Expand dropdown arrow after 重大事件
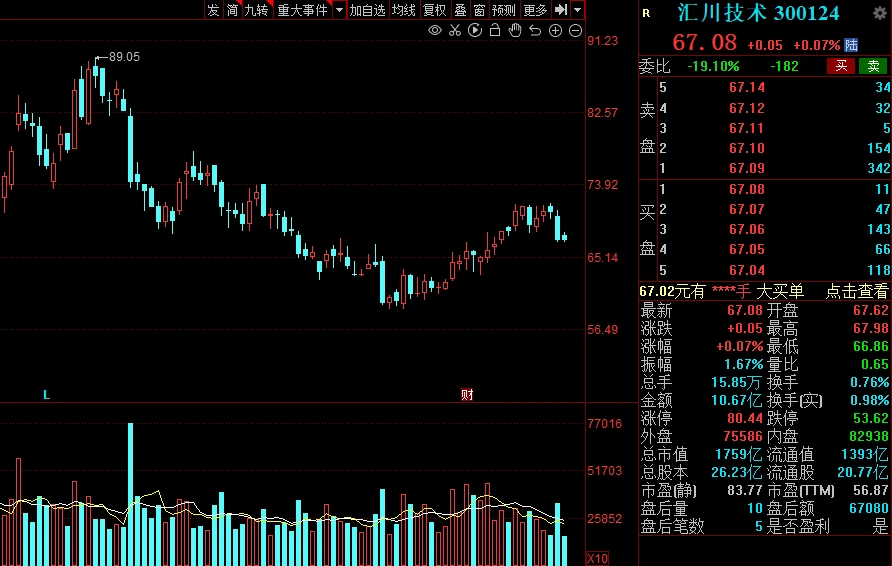Image resolution: width=892 pixels, height=566 pixels. 339,10
